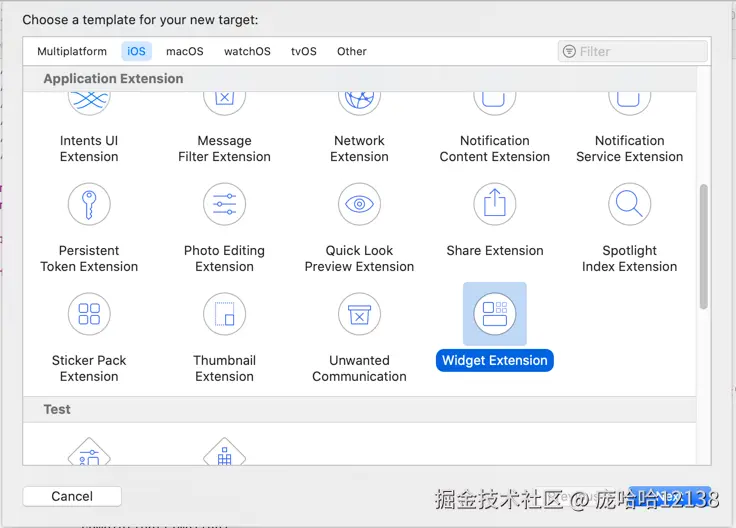The width and height of the screenshot is (736, 528).
Task: Switch to the tvOS tab
Action: click(304, 51)
